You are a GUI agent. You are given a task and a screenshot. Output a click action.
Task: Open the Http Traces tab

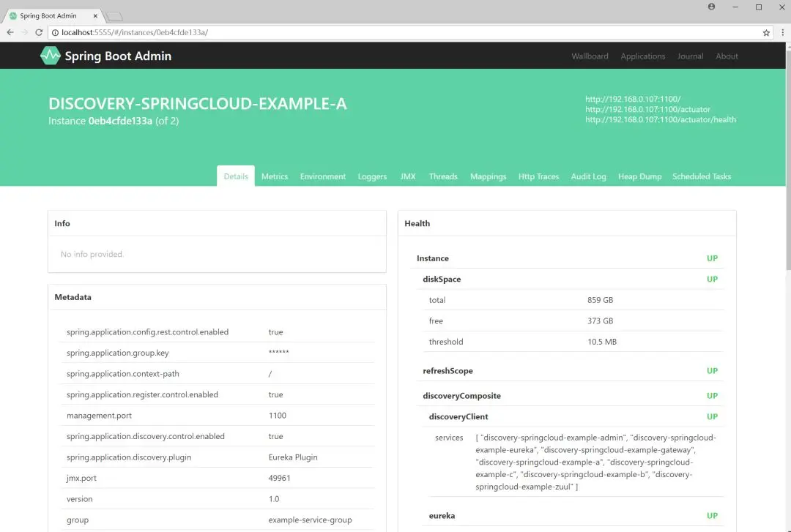[x=538, y=176]
